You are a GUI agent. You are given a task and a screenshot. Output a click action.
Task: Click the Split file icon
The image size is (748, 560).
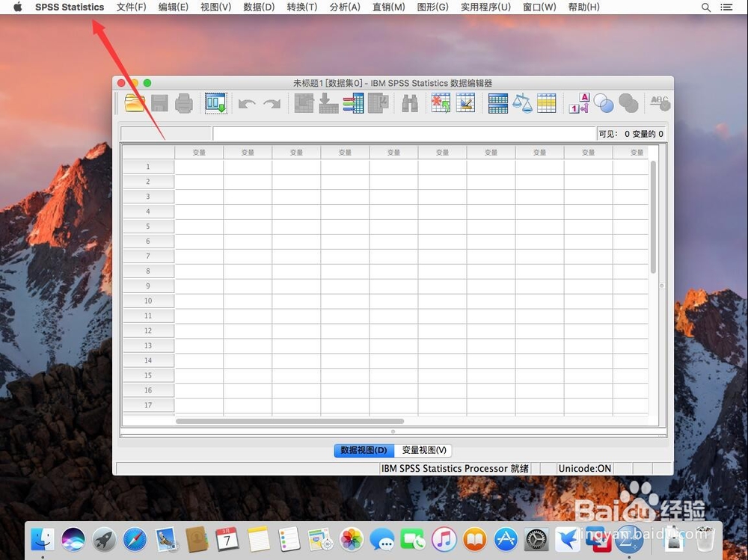tap(498, 103)
